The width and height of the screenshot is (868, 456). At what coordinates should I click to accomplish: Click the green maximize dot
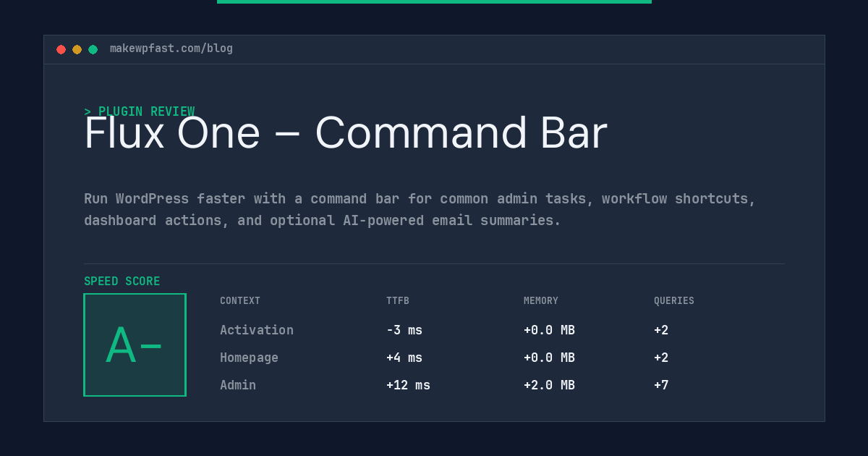(93, 49)
